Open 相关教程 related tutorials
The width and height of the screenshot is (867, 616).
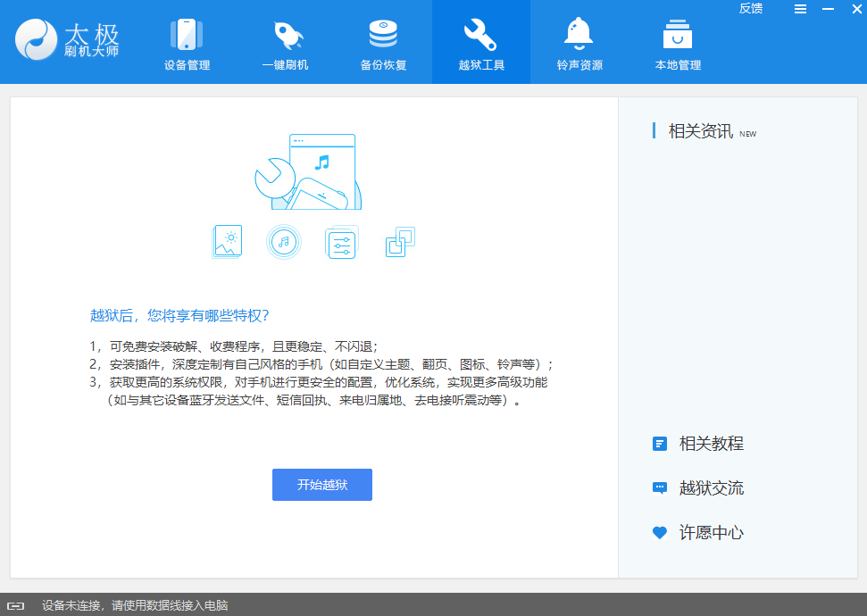711,444
